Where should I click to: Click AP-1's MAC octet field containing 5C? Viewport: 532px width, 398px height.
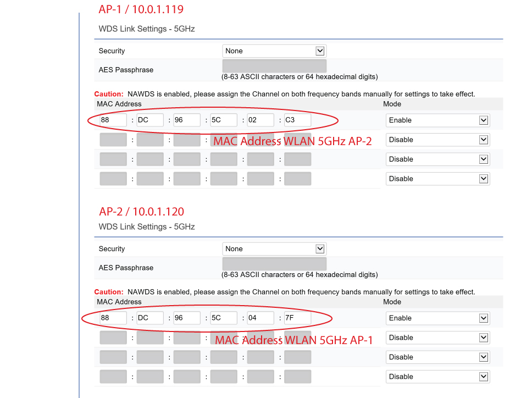(224, 120)
